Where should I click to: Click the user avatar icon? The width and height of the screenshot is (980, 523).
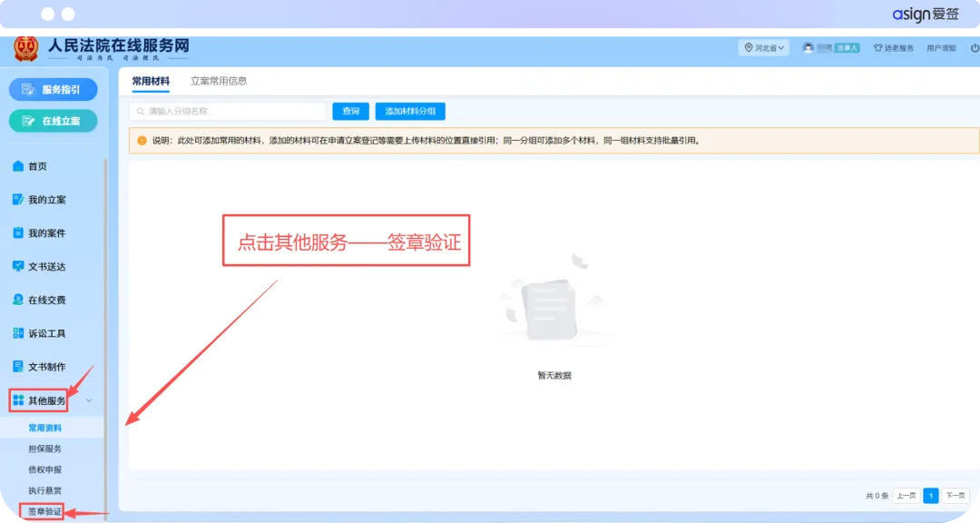click(808, 48)
